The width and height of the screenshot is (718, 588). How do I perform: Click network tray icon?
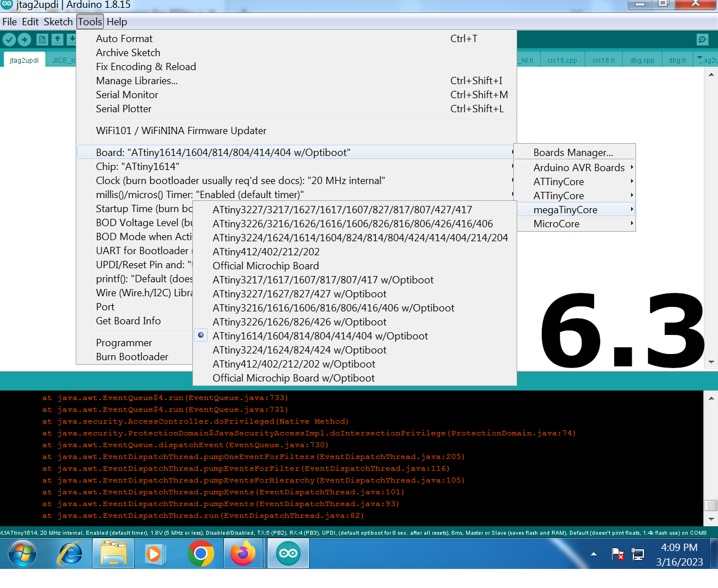click(638, 554)
